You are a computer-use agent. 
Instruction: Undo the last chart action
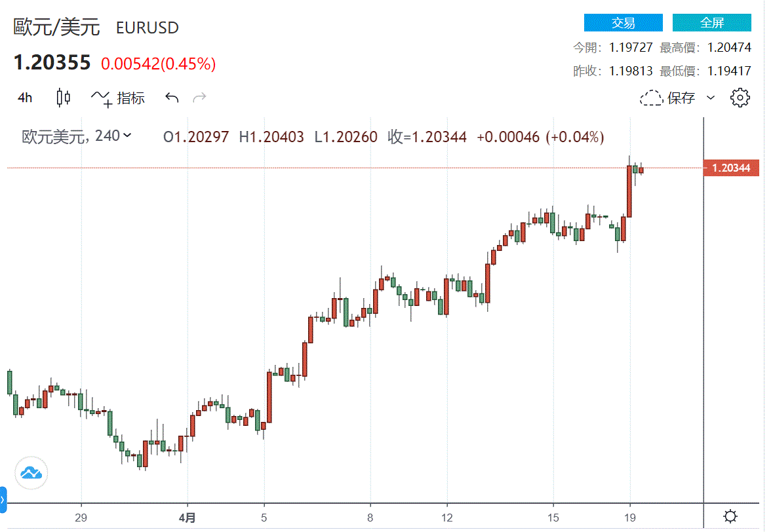pos(172,98)
